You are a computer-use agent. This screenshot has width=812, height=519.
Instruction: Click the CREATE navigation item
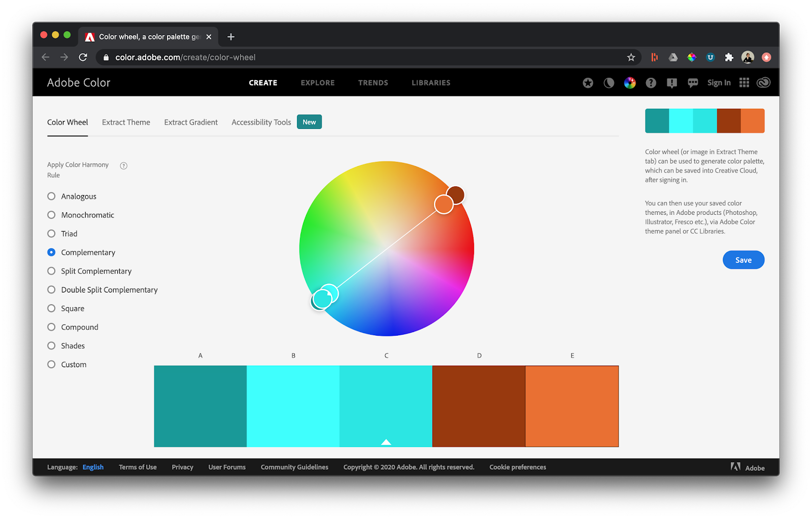point(263,83)
